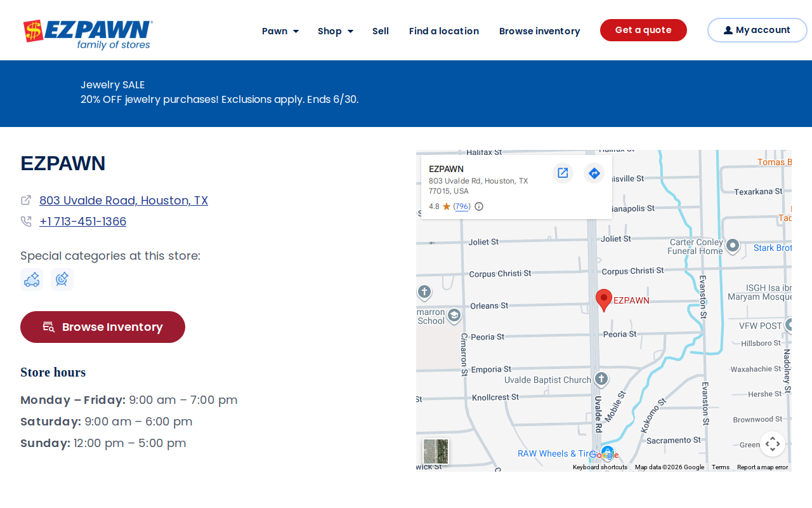Image resolution: width=812 pixels, height=508 pixels.
Task: Open the Sell menu item
Action: tap(381, 31)
